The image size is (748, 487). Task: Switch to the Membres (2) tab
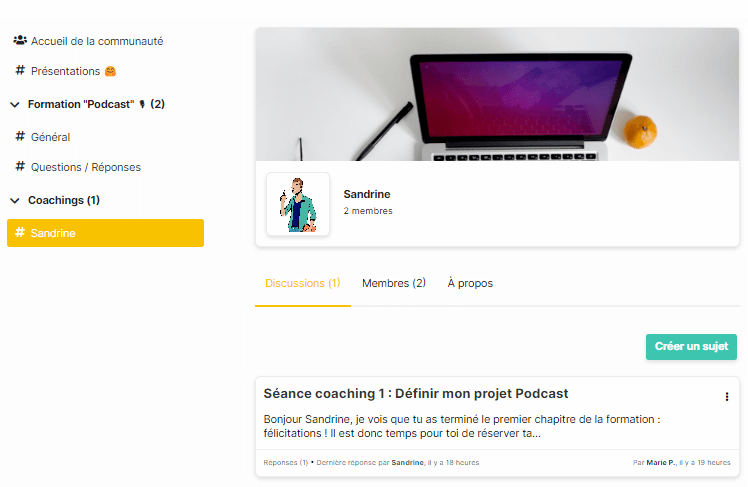coord(394,283)
